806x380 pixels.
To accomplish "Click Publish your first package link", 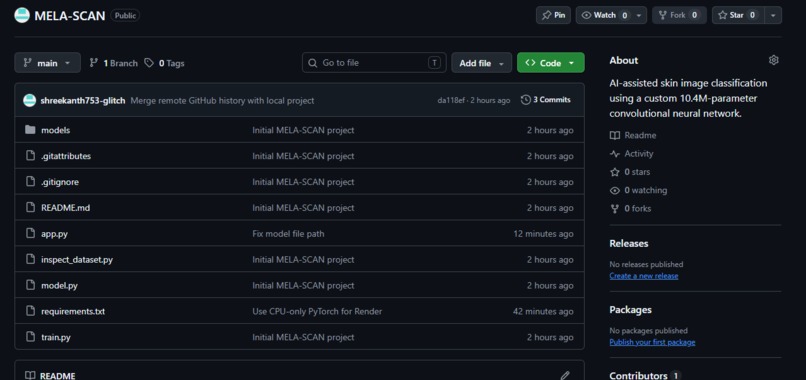I will click(x=652, y=342).
